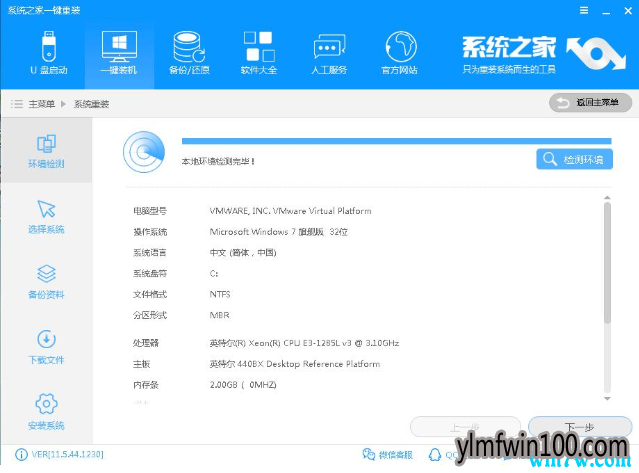Select 环境检测 sidebar step
This screenshot has width=639, height=473.
click(46, 151)
